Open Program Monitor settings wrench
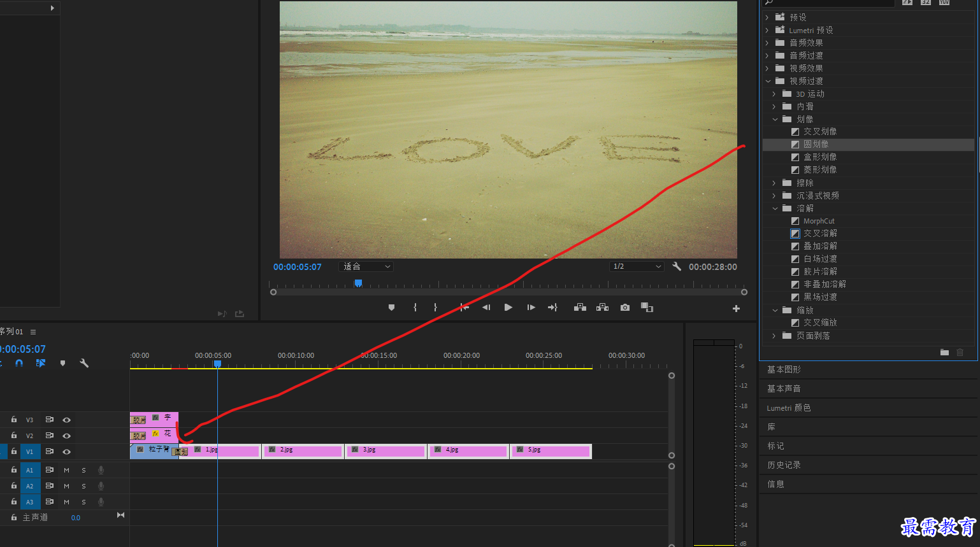This screenshot has width=980, height=547. 677,267
